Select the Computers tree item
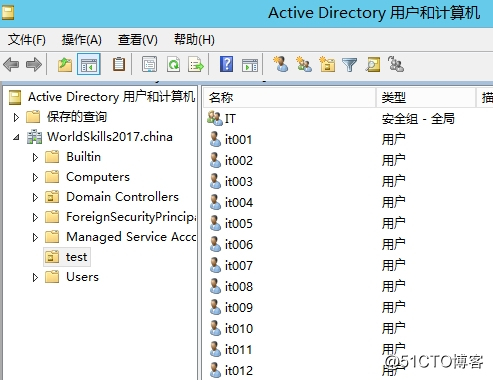Screen dimensions: 493x380 tap(98, 177)
